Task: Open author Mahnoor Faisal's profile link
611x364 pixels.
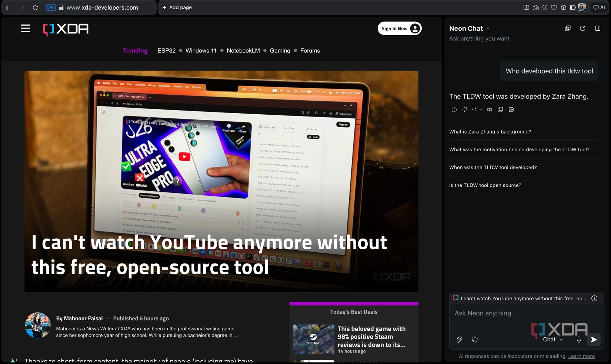Action: tap(83, 318)
